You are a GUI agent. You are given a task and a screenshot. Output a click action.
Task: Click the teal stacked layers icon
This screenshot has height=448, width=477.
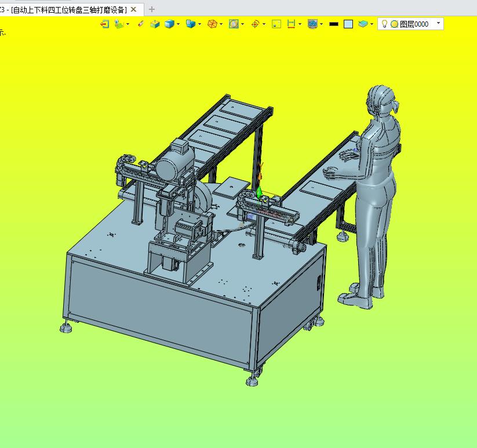point(363,24)
